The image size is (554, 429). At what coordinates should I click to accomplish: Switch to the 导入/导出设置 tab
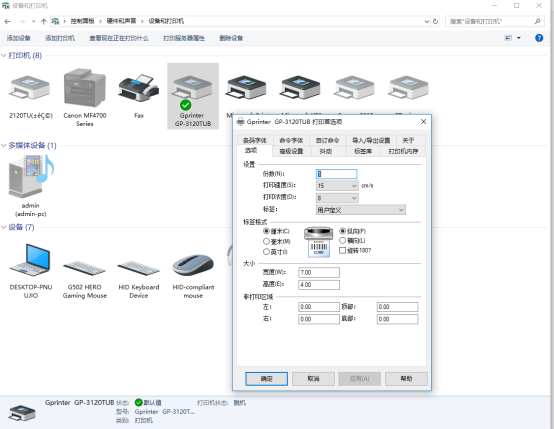371,140
